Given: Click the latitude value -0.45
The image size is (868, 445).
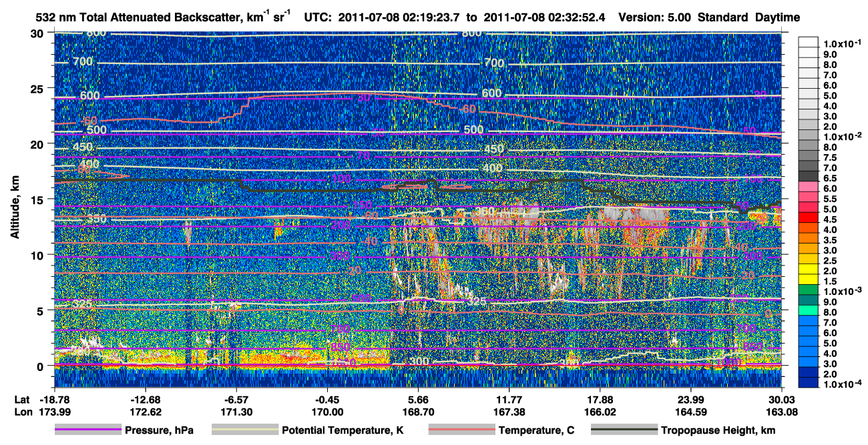Looking at the screenshot, I should coord(327,400).
